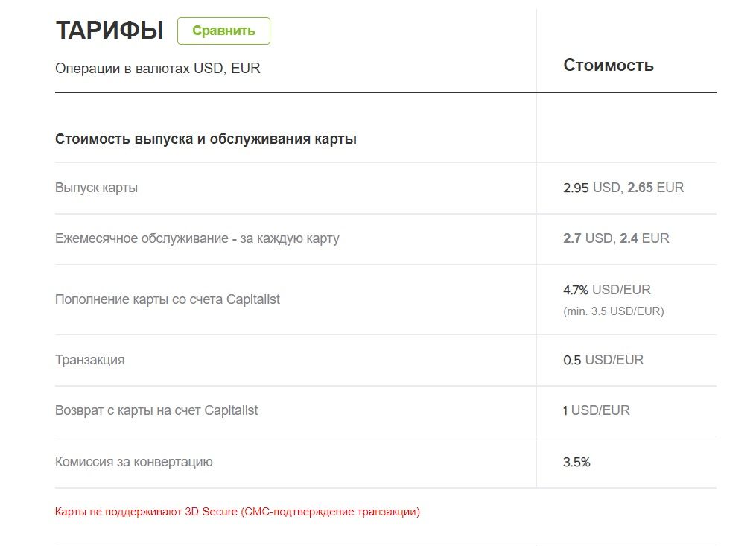Click the 4.7% USD/EUR fee value
The height and width of the screenshot is (546, 756).
click(x=606, y=290)
